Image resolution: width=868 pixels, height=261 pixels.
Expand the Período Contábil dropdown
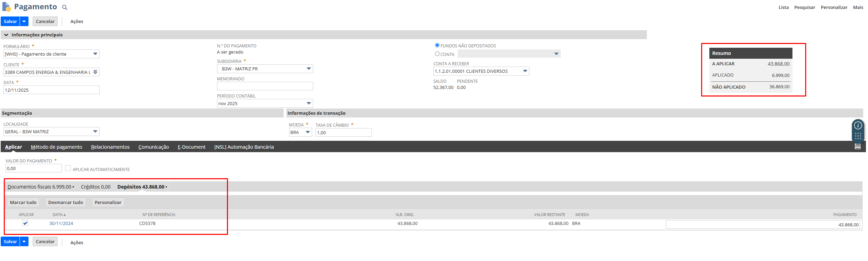[309, 103]
